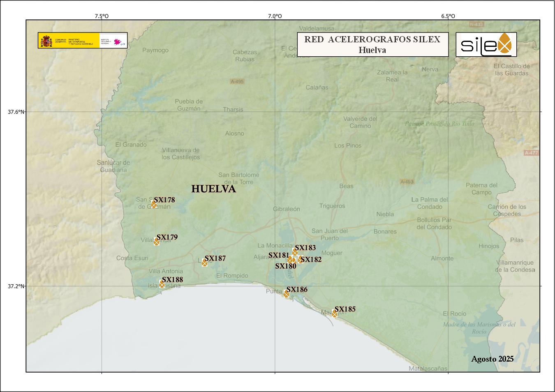Screen dimensions: 555x392
Task: Click the SX180 station label text
Action: 285,266
